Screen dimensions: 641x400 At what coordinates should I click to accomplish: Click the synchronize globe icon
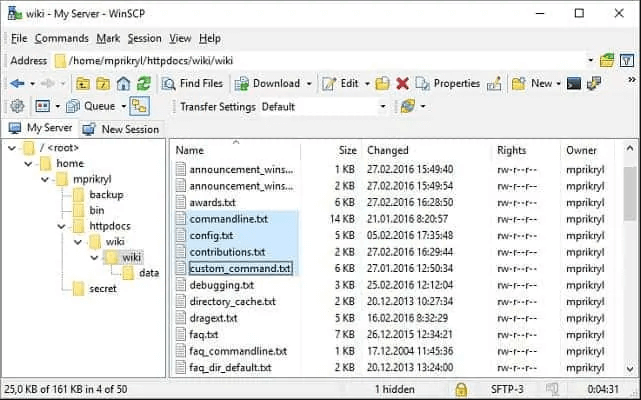[x=408, y=106]
